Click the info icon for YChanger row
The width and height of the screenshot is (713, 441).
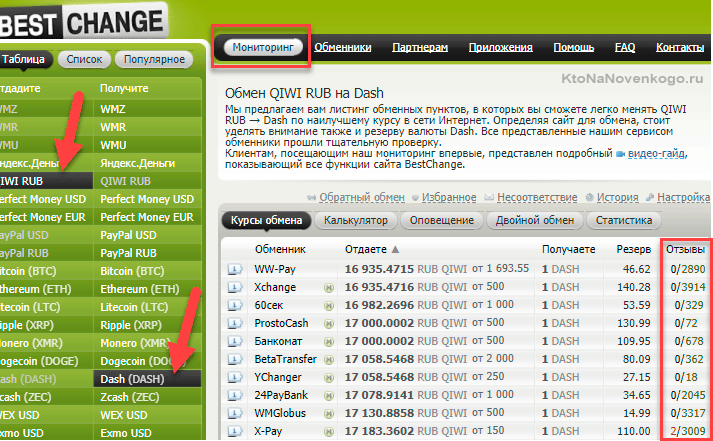pos(235,377)
